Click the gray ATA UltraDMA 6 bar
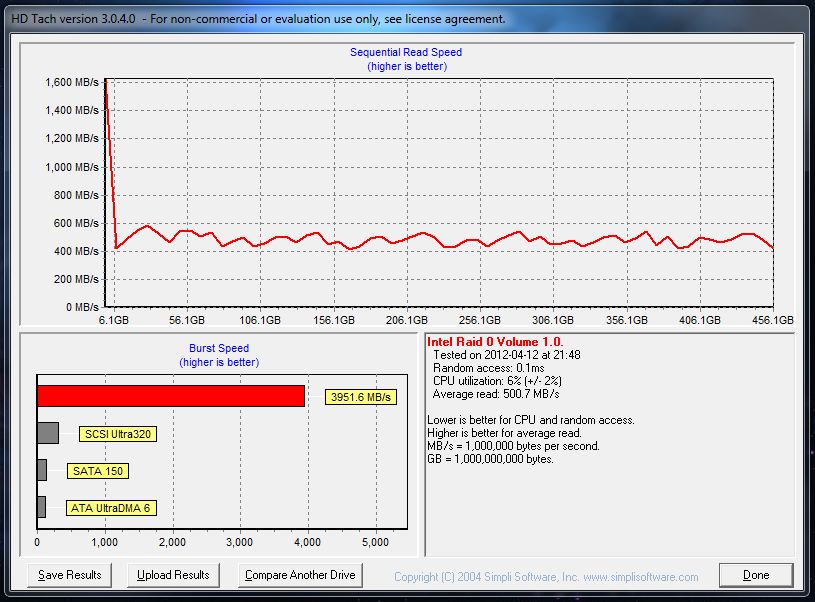Screen dimensions: 815x602 click(42, 507)
